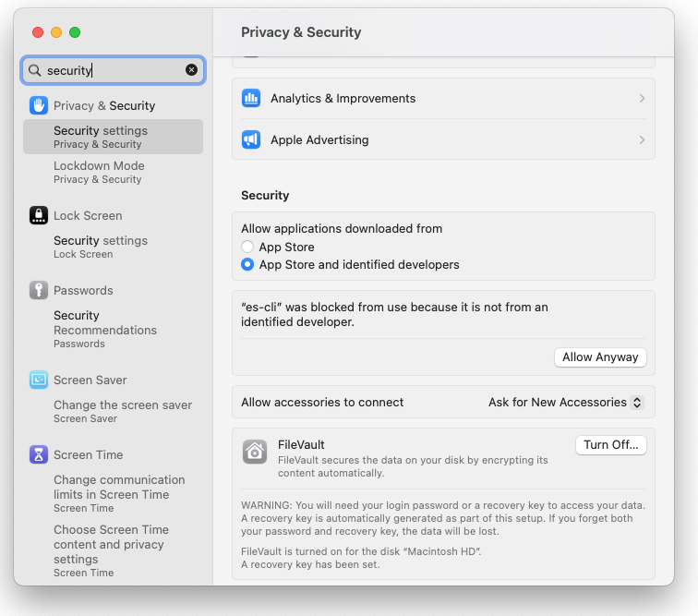Select App Store and identified developers option
The height and width of the screenshot is (616, 698).
point(247,264)
